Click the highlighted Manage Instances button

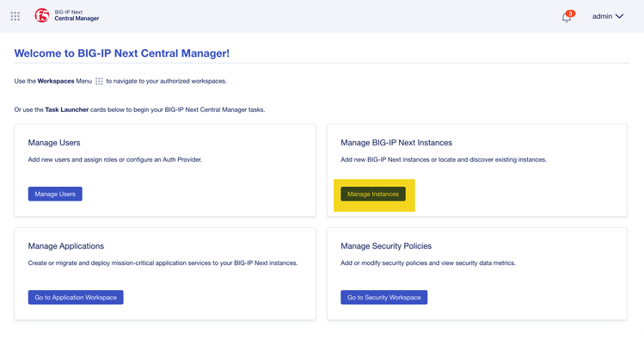point(372,195)
